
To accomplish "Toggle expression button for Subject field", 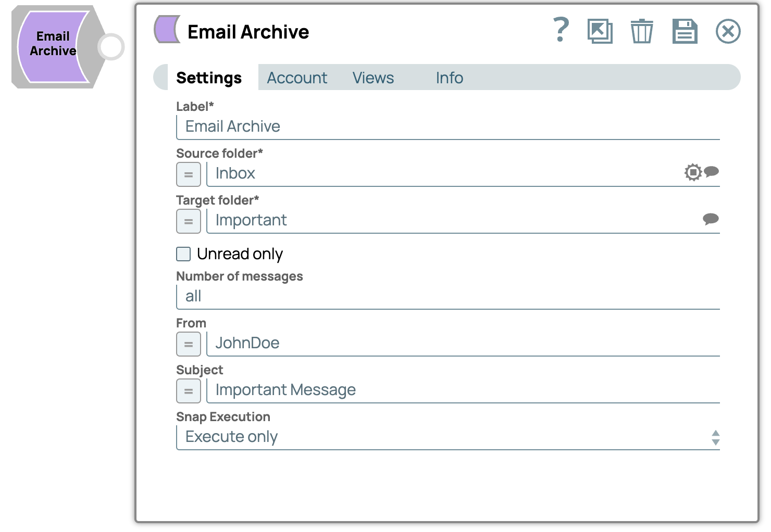I will 189,391.
